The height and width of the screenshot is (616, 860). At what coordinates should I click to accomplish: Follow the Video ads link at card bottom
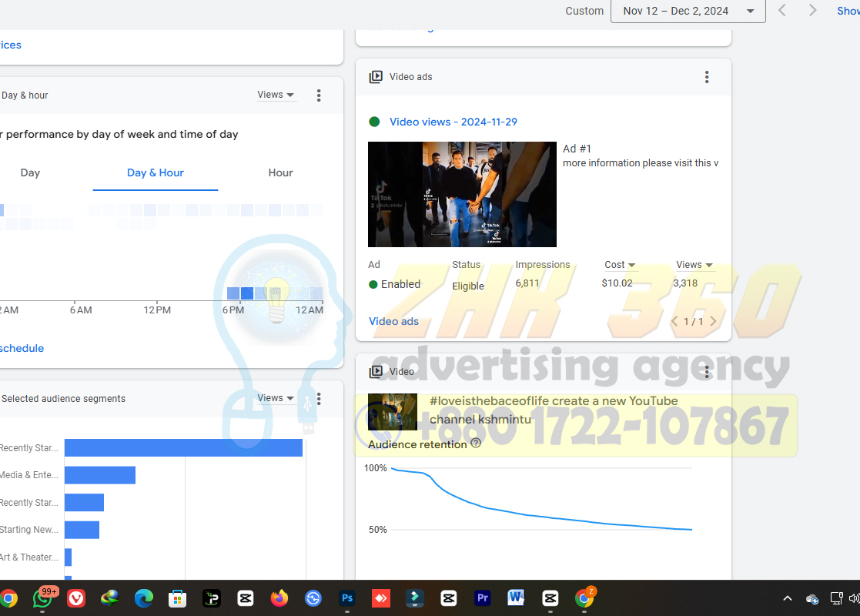(x=393, y=321)
